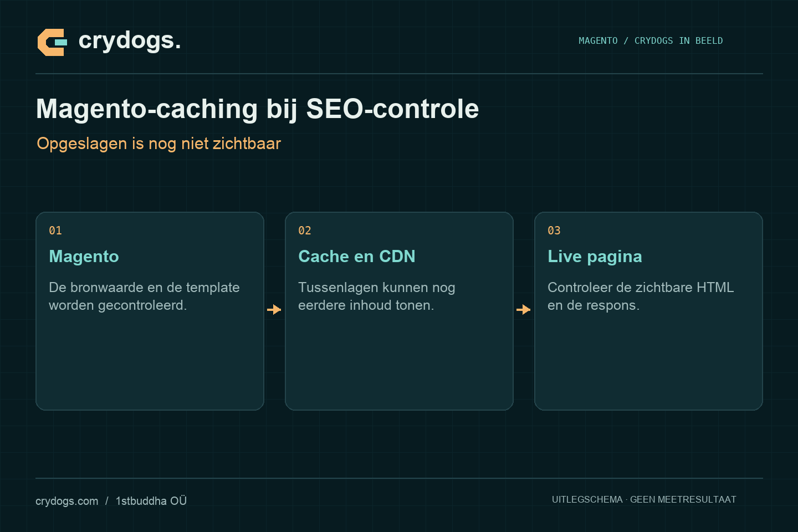Click crydogs.com in the footer

[66, 501]
